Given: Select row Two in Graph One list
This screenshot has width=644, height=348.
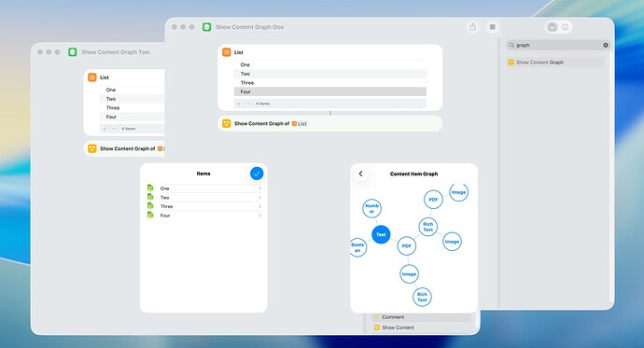Looking at the screenshot, I should tap(330, 74).
